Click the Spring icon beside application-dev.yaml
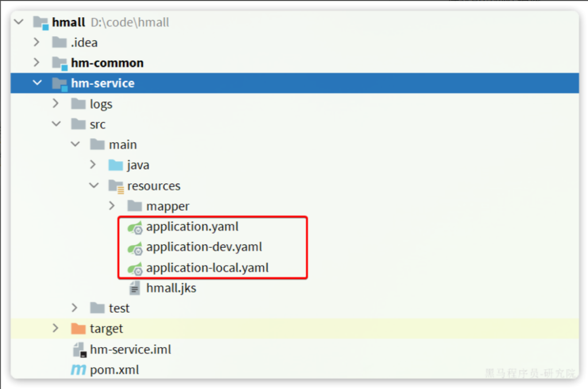This screenshot has height=389, width=588. [x=135, y=248]
